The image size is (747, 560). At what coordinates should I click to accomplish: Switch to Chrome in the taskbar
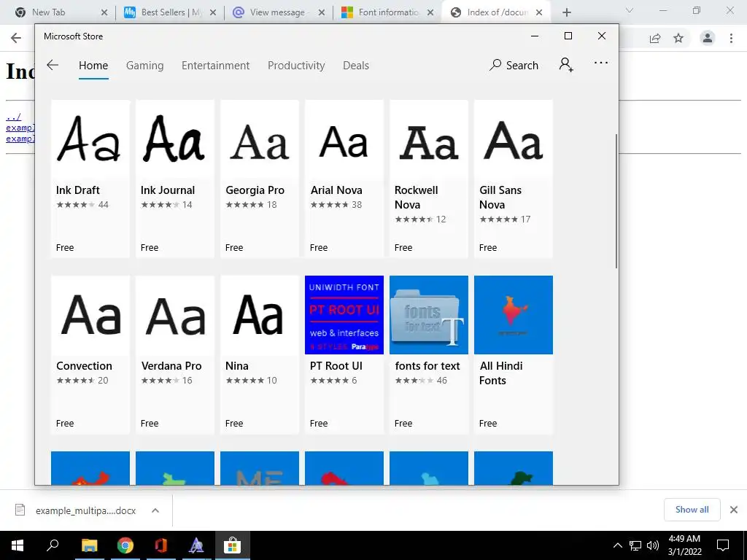coord(125,545)
